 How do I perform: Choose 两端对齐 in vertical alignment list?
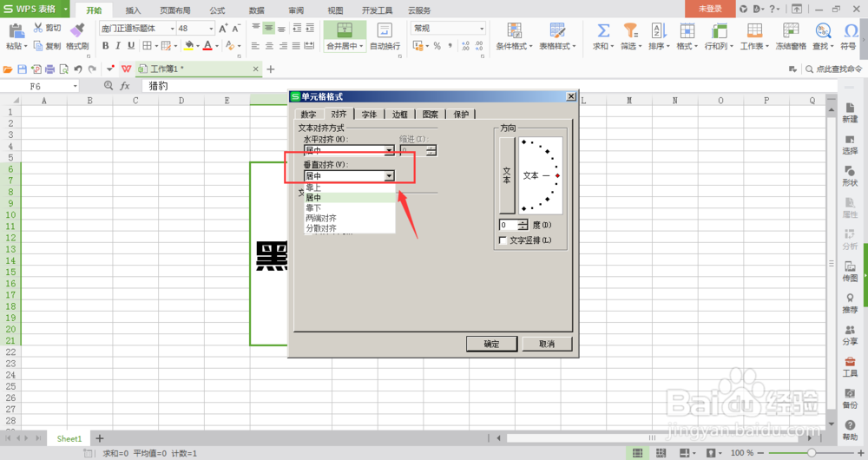(x=350, y=218)
